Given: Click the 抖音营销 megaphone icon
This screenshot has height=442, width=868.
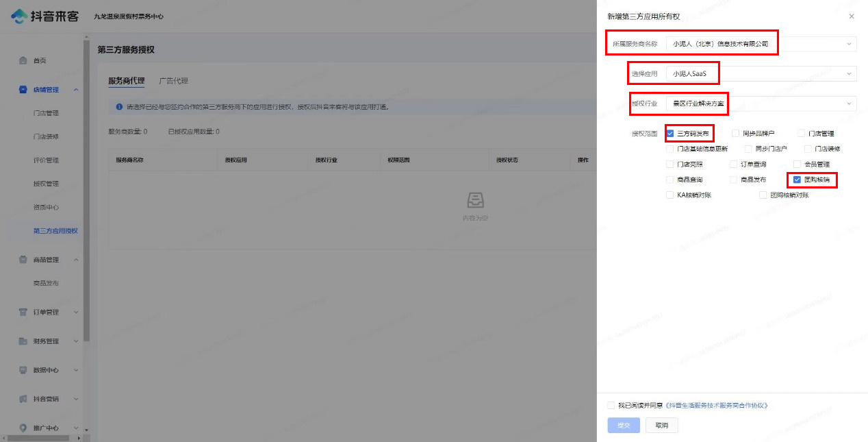Looking at the screenshot, I should (x=23, y=399).
